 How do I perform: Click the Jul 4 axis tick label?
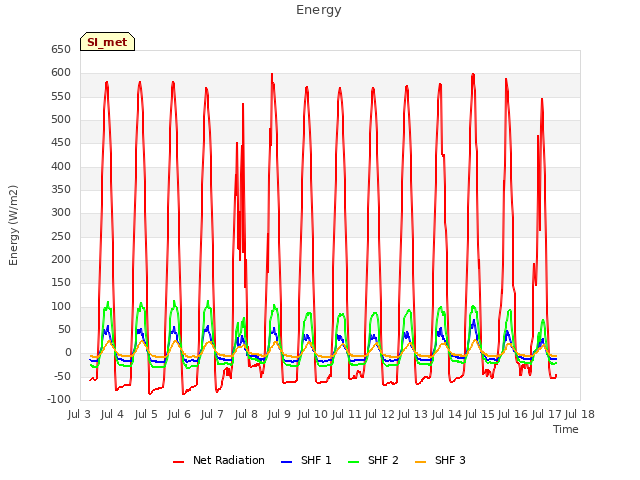pos(112,414)
